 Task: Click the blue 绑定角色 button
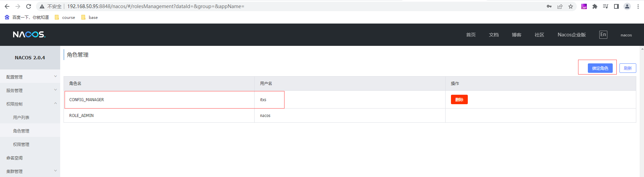tap(600, 68)
